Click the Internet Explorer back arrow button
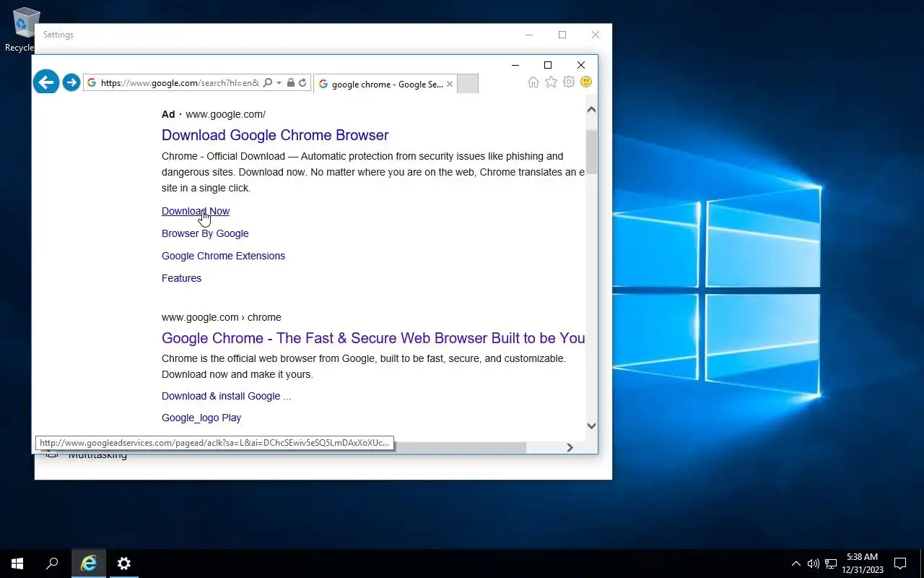The width and height of the screenshot is (924, 578). tap(46, 82)
